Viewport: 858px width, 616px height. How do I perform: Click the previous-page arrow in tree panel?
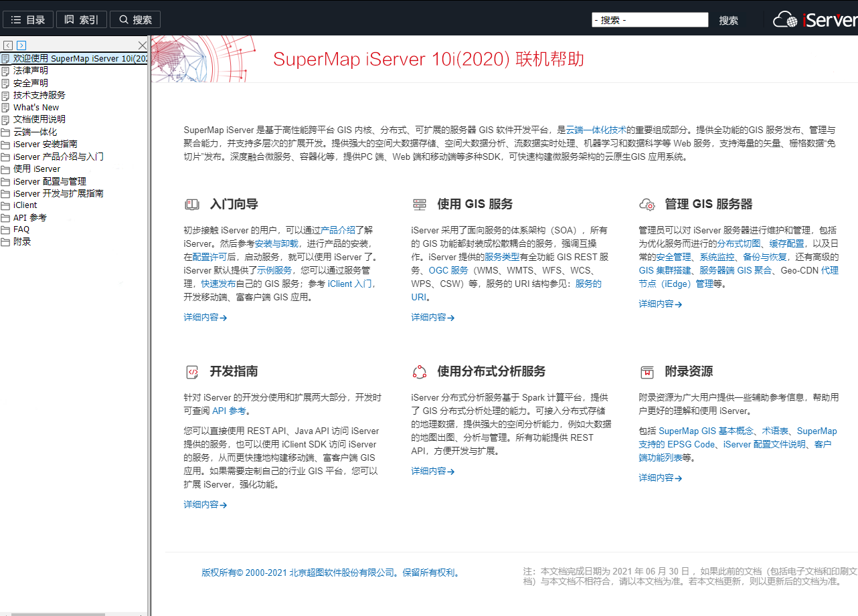(x=8, y=45)
